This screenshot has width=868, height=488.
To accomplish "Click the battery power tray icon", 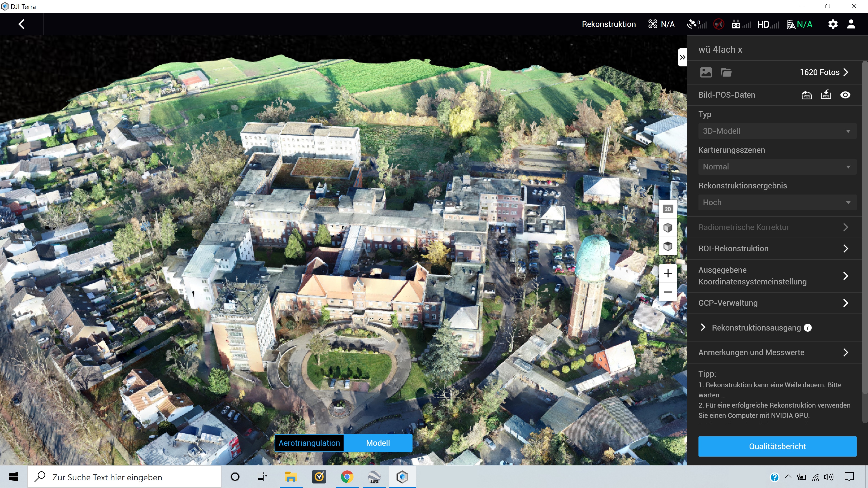I will click(801, 477).
